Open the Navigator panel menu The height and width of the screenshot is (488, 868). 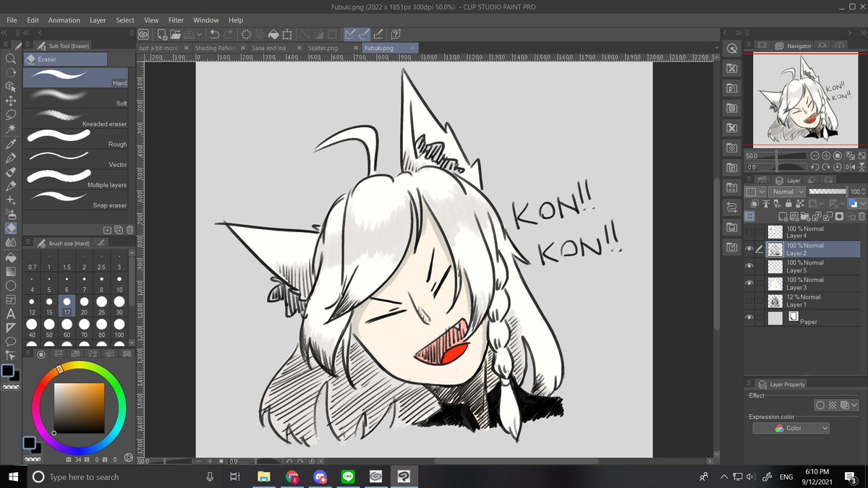[749, 46]
